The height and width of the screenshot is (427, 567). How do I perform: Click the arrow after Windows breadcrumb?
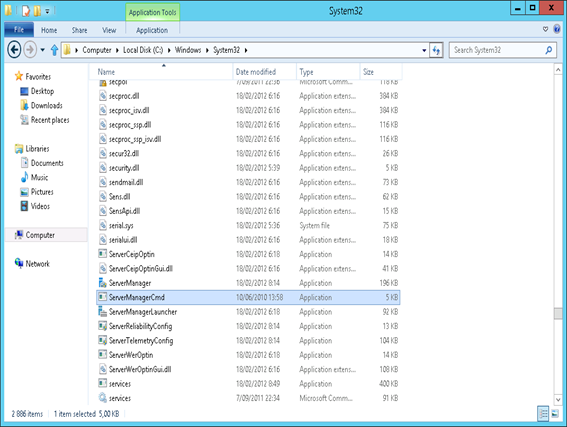click(207, 50)
